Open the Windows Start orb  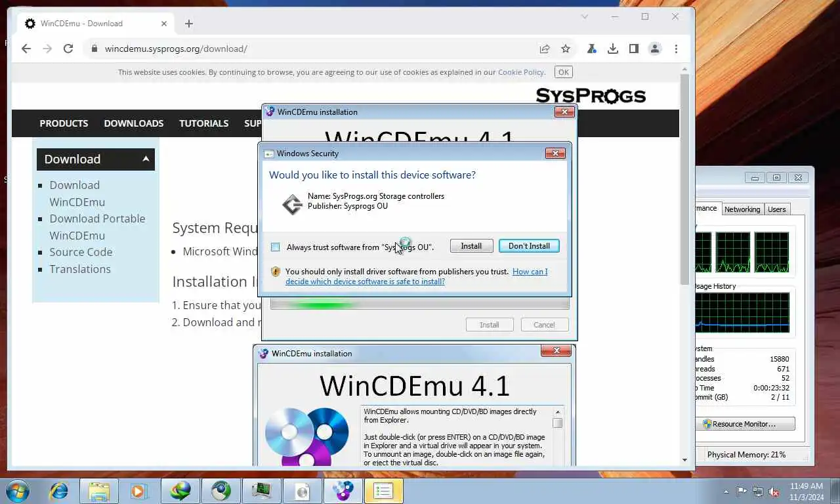click(x=18, y=491)
